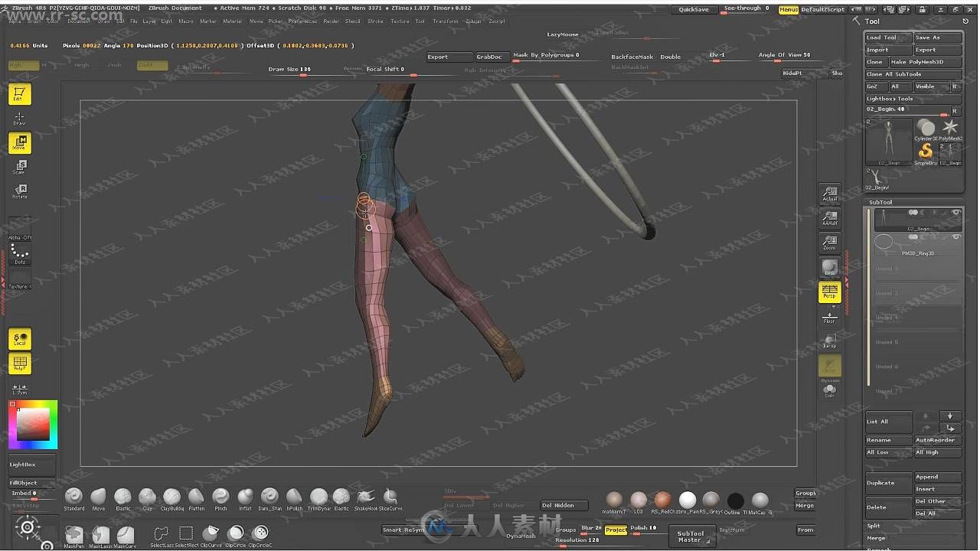
Task: Open the Stroke menu
Action: (375, 21)
